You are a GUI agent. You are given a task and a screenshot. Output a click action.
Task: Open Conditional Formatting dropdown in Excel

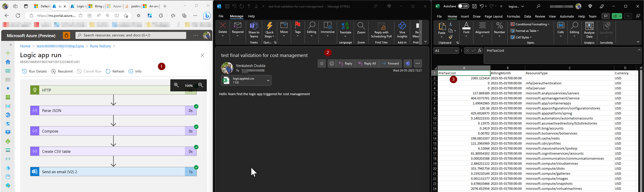coord(530,24)
